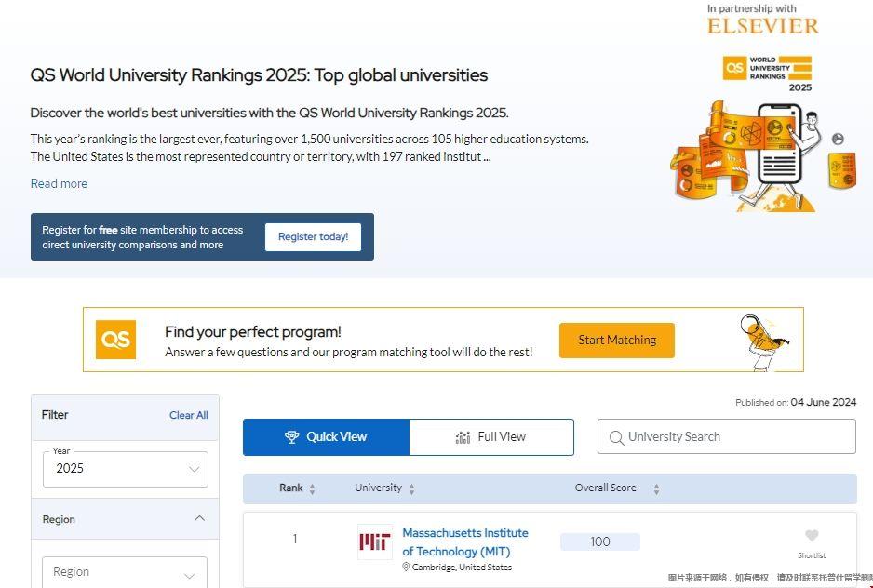The width and height of the screenshot is (873, 588).
Task: Click inside the University Search field
Action: (726, 436)
